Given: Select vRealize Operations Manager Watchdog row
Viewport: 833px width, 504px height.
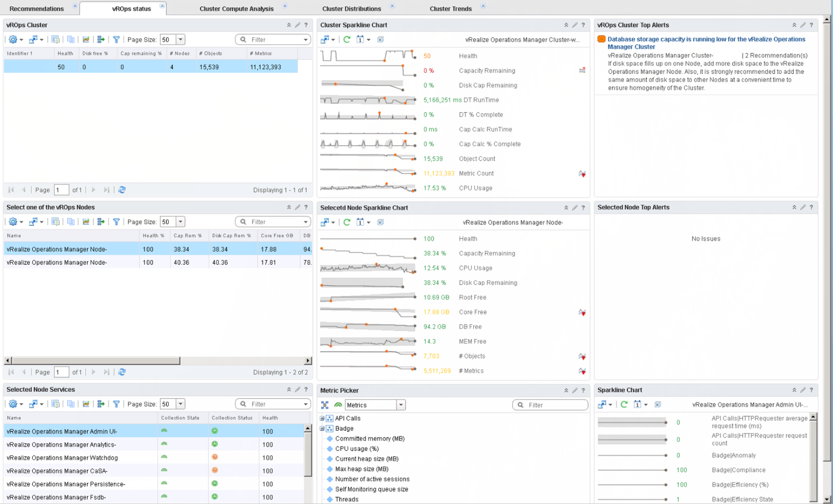Looking at the screenshot, I should [x=154, y=458].
